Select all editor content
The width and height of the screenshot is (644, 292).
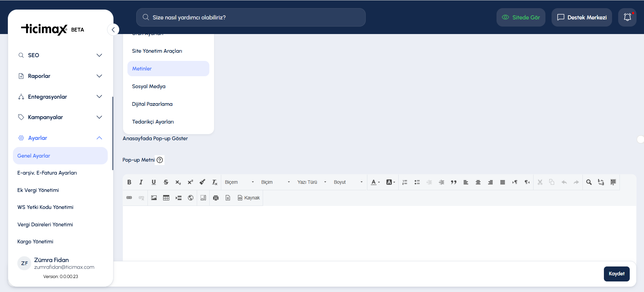coord(613,182)
